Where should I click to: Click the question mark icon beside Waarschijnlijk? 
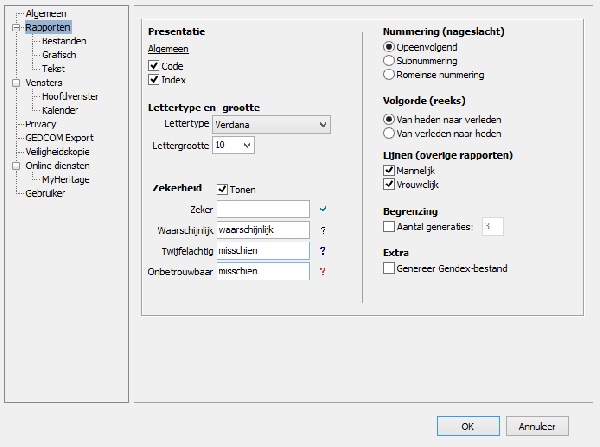322,230
